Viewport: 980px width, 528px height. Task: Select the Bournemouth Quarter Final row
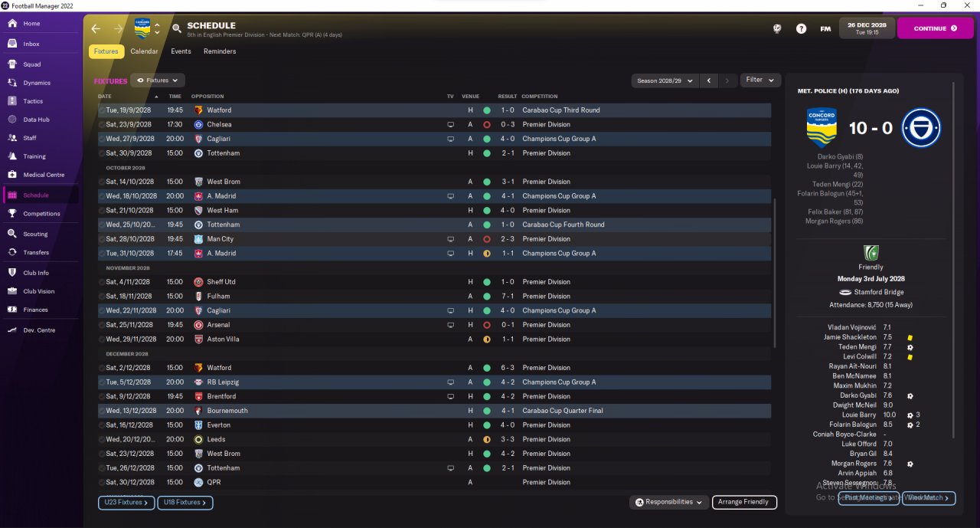click(434, 411)
